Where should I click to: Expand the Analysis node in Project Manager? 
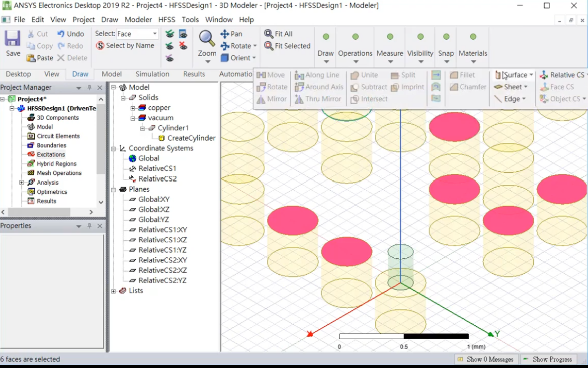tap(22, 182)
